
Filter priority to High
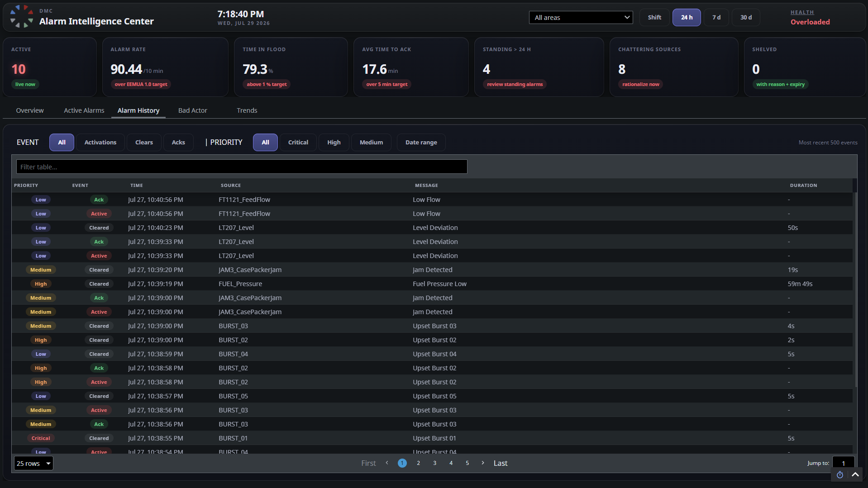pos(334,142)
